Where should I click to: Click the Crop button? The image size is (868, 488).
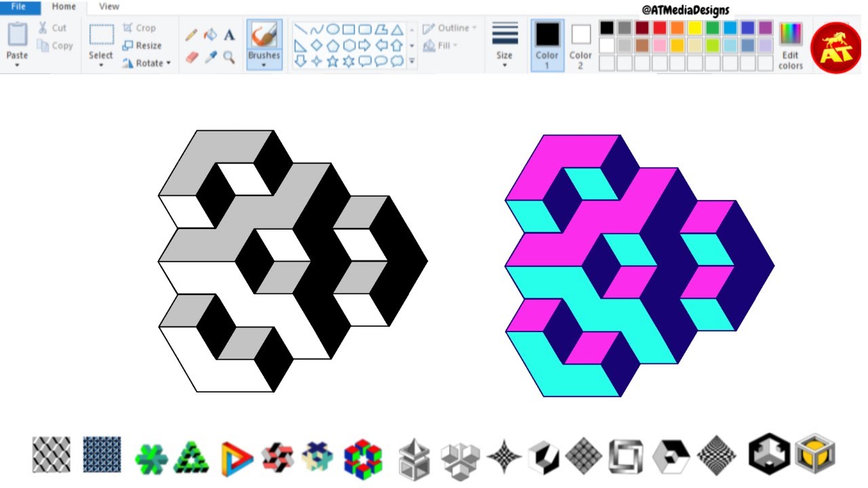[x=139, y=28]
